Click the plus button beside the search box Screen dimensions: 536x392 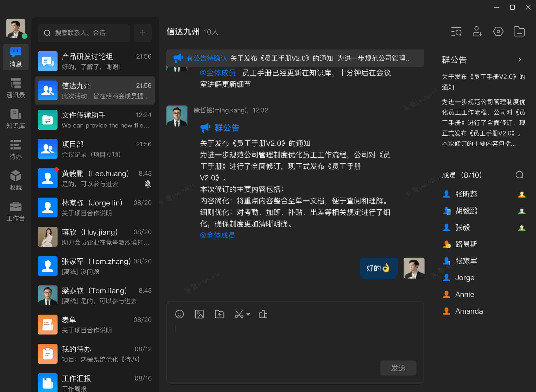point(143,33)
